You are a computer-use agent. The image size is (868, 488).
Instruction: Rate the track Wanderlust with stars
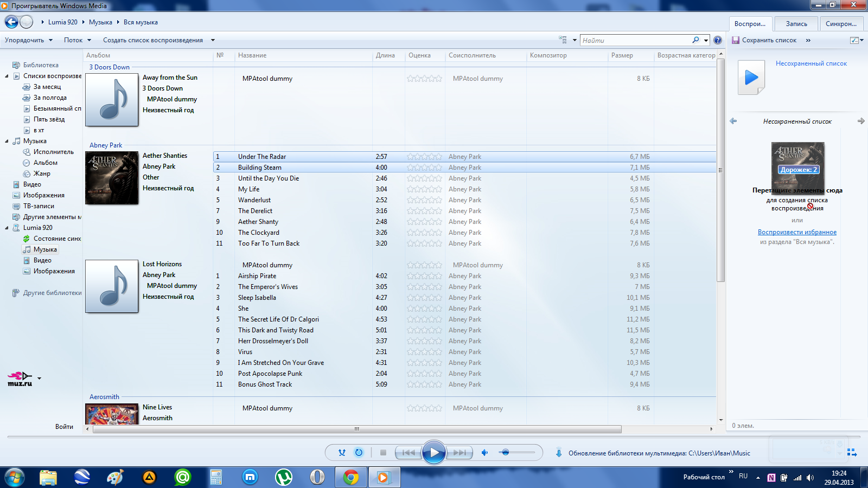[424, 200]
